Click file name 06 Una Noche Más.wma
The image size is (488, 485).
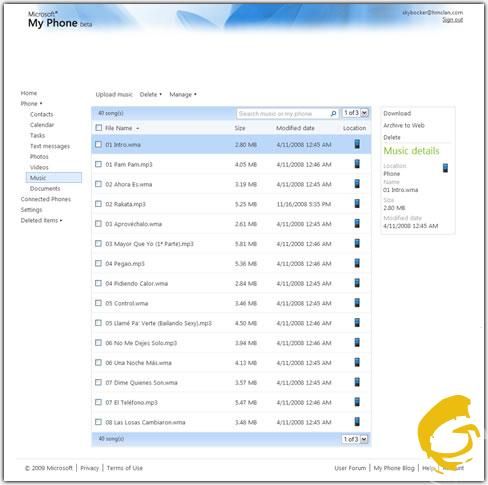click(138, 363)
